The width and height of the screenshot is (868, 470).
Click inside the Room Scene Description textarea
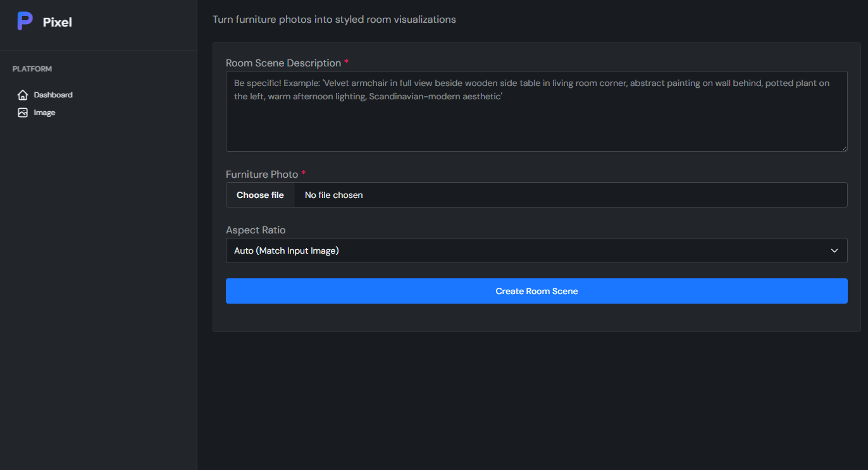point(536,111)
